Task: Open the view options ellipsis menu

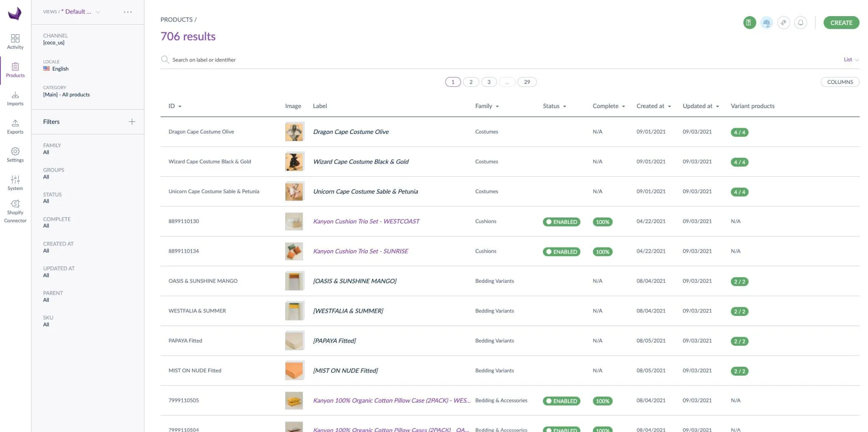Action: pos(128,11)
